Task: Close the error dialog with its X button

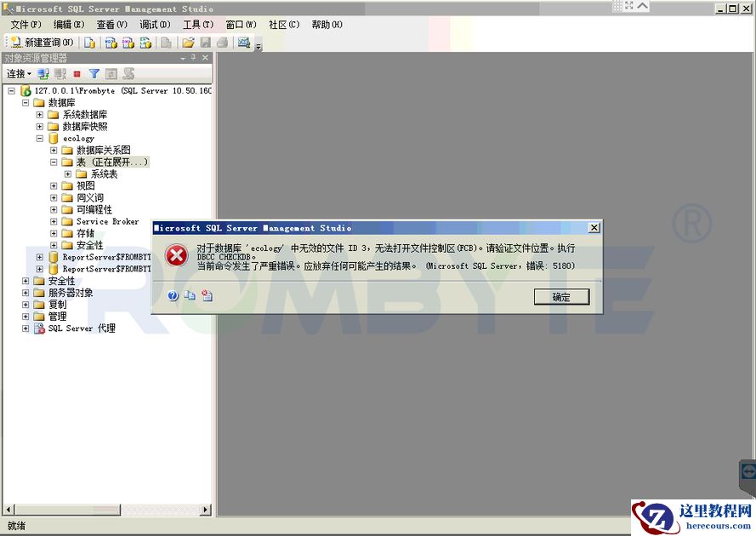Action: pyautogui.click(x=594, y=228)
